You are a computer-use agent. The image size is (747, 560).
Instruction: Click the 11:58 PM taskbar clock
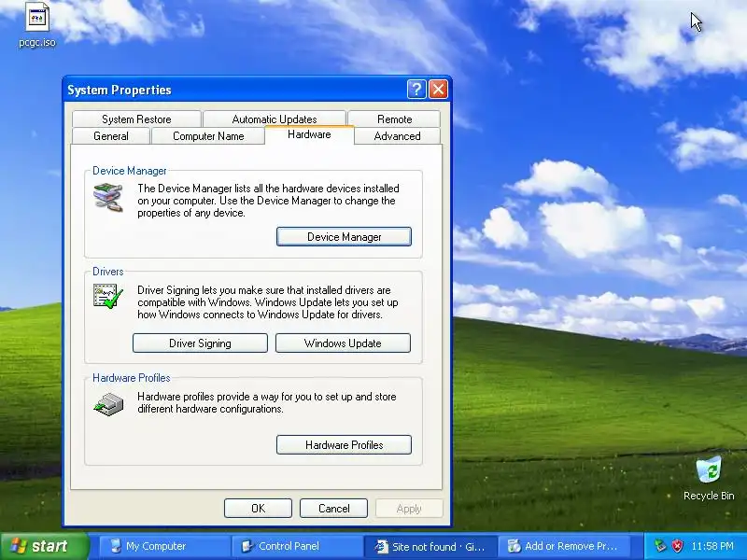click(x=712, y=546)
